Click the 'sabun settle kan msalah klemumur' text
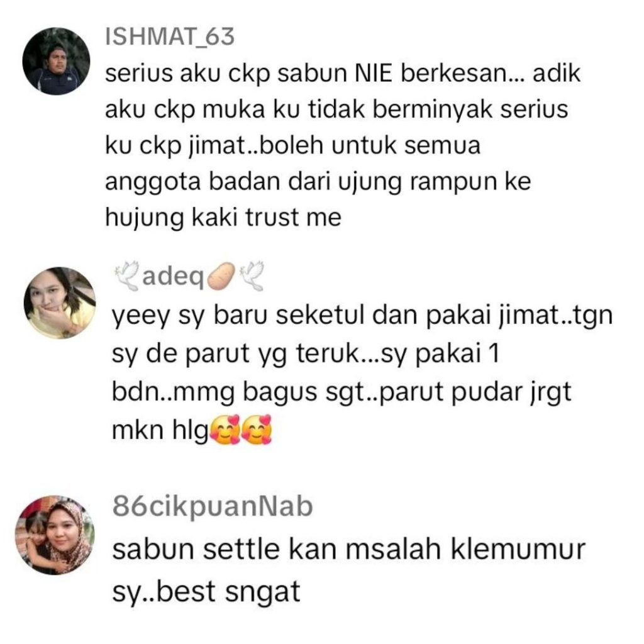 click(348, 549)
